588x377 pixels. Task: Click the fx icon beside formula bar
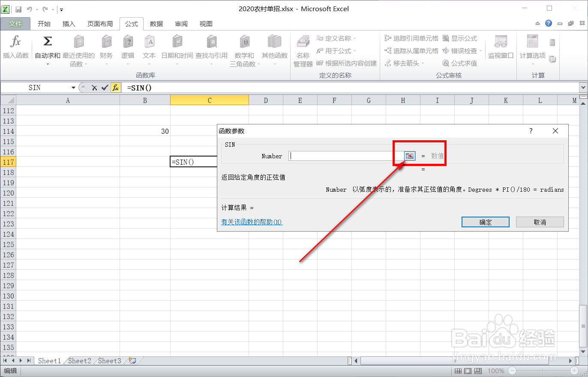pos(116,87)
